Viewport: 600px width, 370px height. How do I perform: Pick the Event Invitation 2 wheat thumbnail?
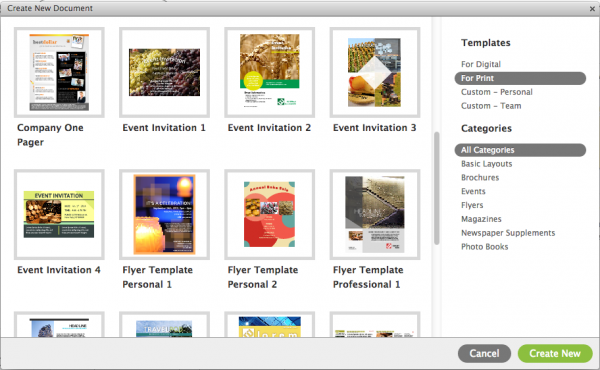270,72
